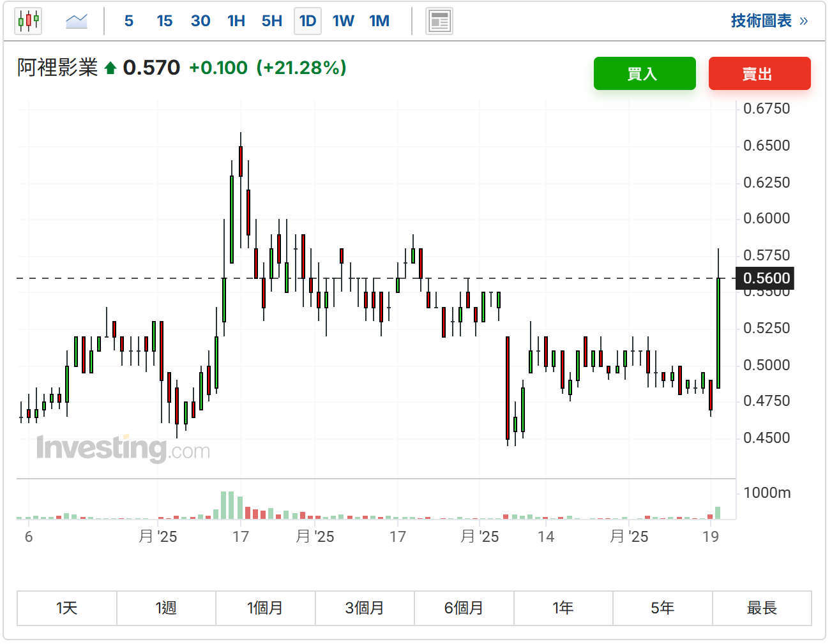Show the 3個月 time range
The image size is (832, 644).
[365, 608]
